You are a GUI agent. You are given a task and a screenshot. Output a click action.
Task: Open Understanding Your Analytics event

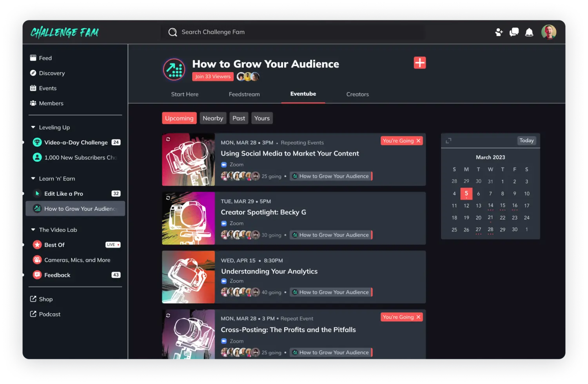pos(269,272)
